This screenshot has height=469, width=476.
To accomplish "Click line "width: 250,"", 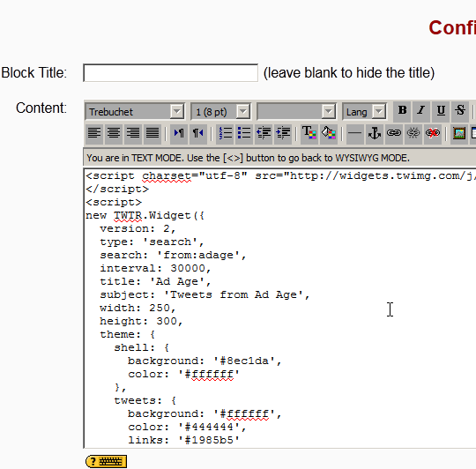I will point(138,309).
